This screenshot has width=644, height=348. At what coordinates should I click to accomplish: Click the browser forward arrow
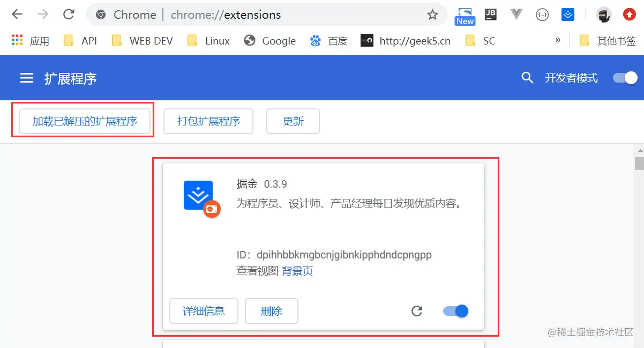tap(43, 14)
